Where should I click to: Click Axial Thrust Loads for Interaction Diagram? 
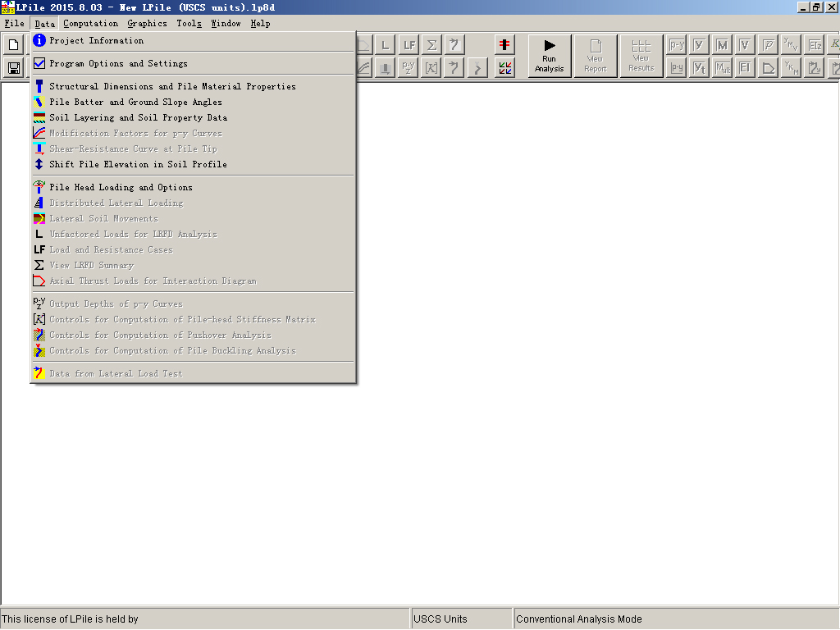point(193,281)
